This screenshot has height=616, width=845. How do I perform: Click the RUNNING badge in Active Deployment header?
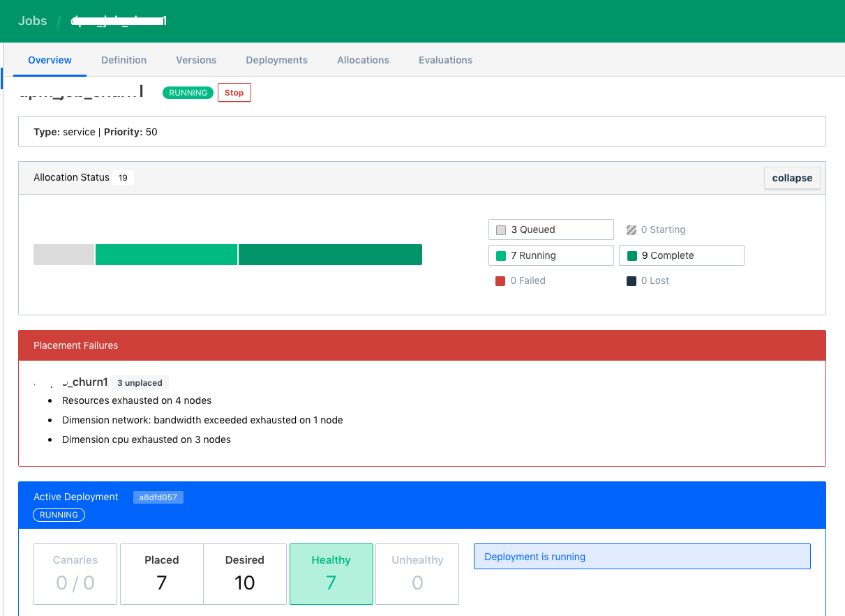(x=59, y=515)
